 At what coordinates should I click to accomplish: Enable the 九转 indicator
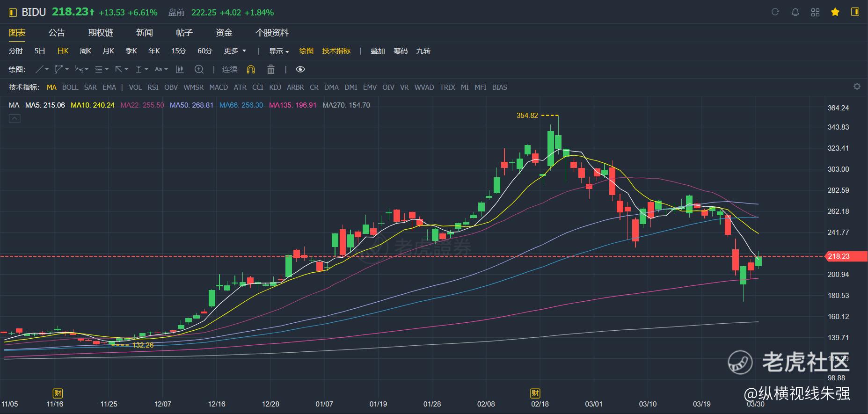tap(423, 51)
